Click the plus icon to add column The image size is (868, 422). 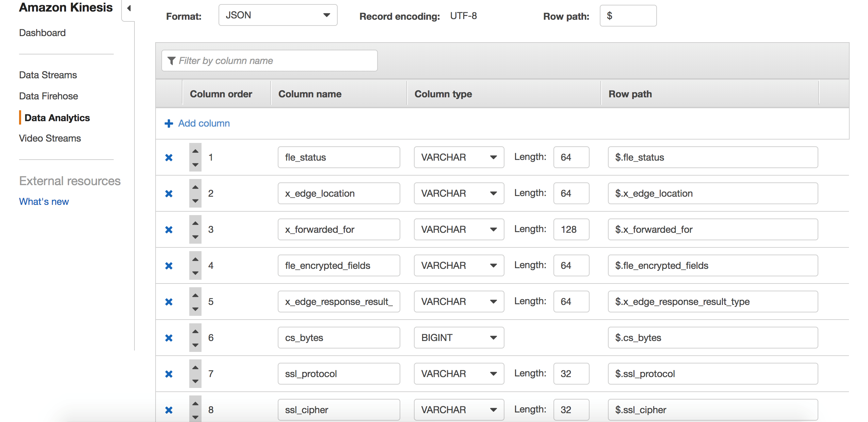[169, 123]
